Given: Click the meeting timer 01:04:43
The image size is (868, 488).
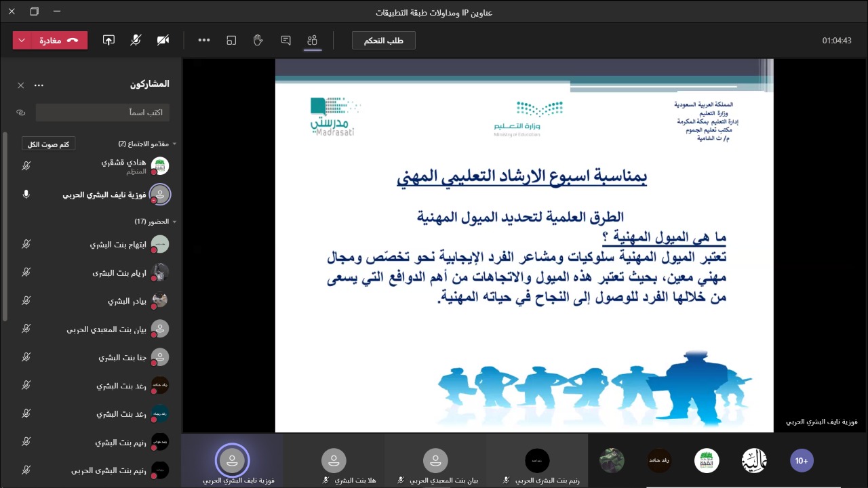Looking at the screenshot, I should 837,41.
